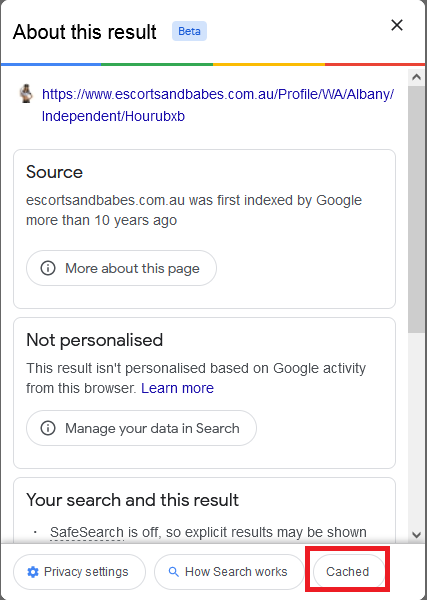The height and width of the screenshot is (600, 427).
Task: Click the underlined SafeSearch term
Action: pos(87,532)
